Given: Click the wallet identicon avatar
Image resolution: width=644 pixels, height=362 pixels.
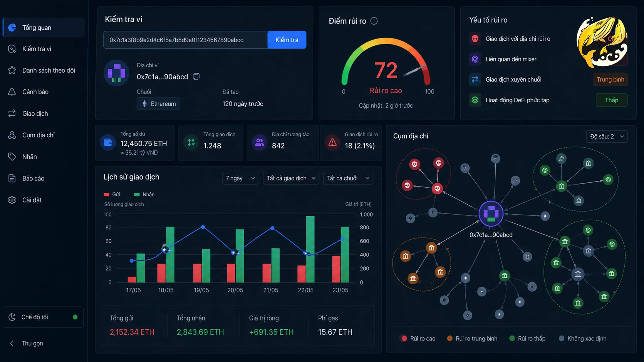Looking at the screenshot, I should (x=116, y=73).
